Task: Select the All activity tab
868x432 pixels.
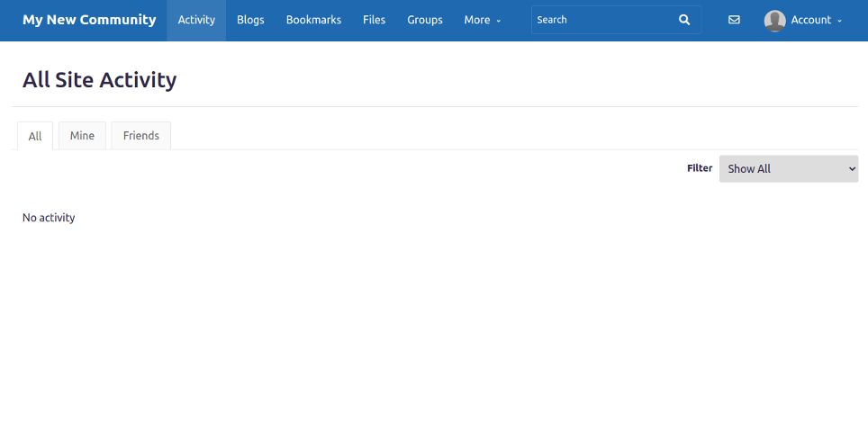Action: coord(35,136)
